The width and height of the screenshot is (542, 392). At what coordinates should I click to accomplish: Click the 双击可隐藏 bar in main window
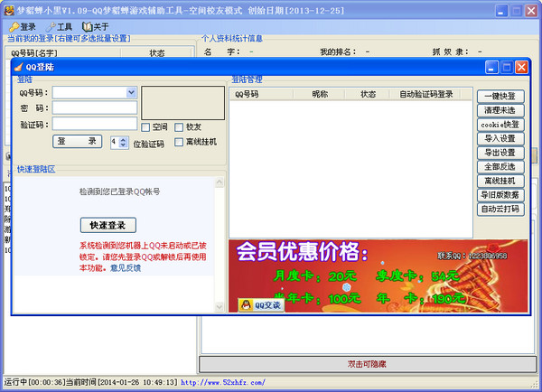point(368,364)
